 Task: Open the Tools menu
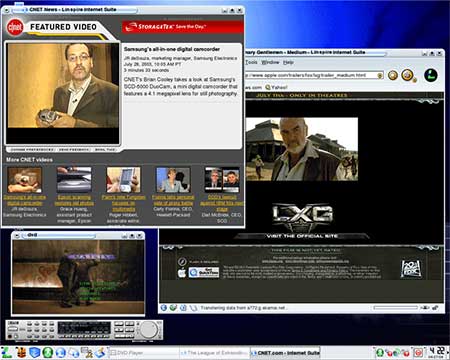pos(251,62)
